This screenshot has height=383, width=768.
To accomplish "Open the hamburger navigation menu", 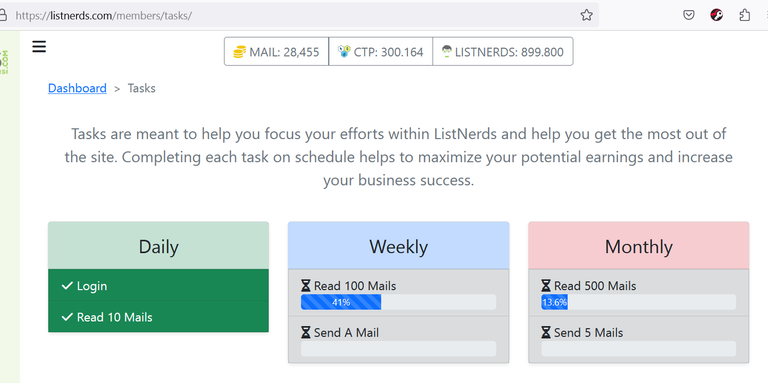I will [x=39, y=47].
